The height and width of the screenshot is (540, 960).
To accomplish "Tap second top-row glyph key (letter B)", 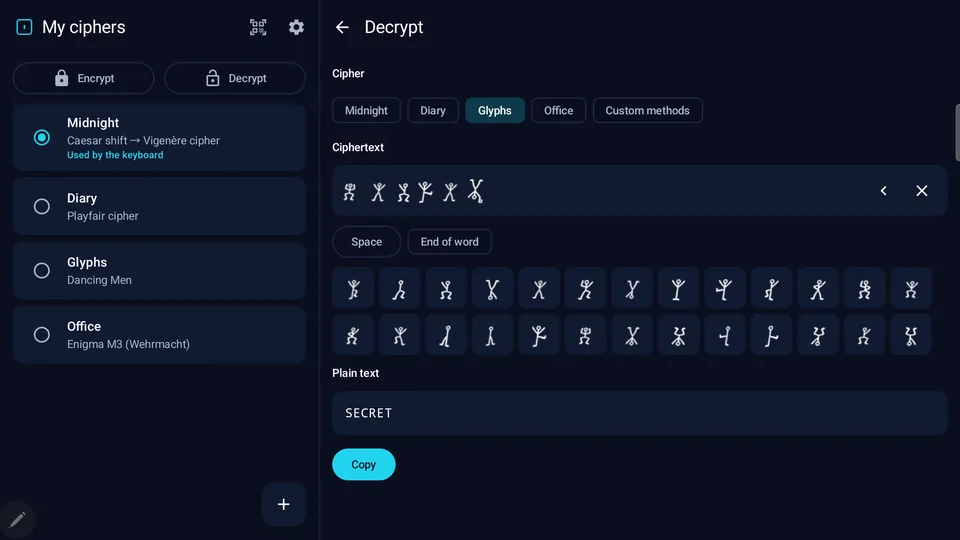I will click(x=400, y=289).
